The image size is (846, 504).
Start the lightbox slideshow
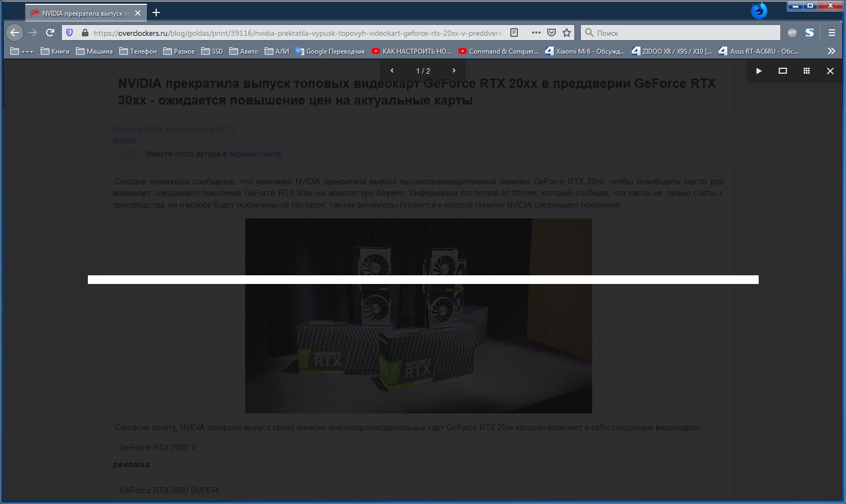759,71
